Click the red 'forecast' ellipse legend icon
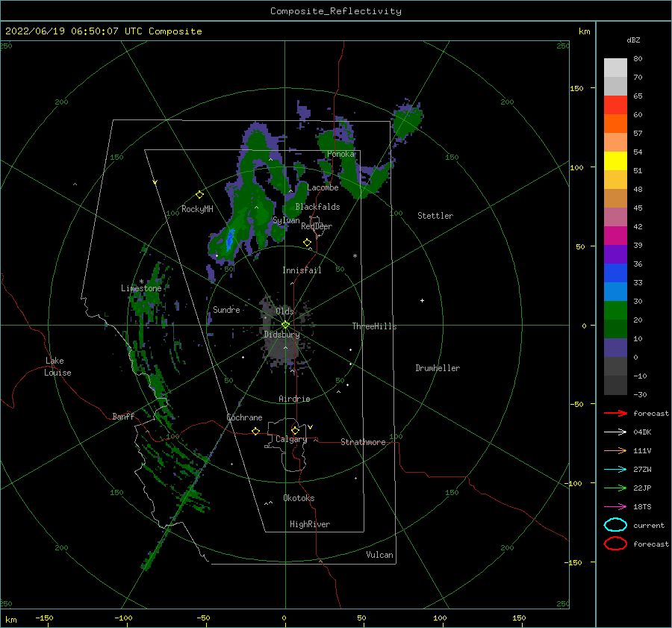Image resolution: width=672 pixels, height=628 pixels. (x=615, y=544)
